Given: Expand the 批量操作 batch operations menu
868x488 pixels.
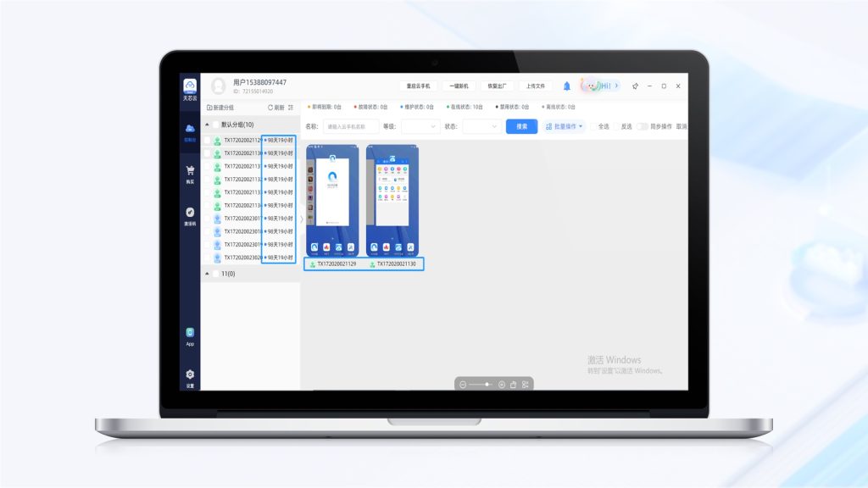Looking at the screenshot, I should pos(564,126).
